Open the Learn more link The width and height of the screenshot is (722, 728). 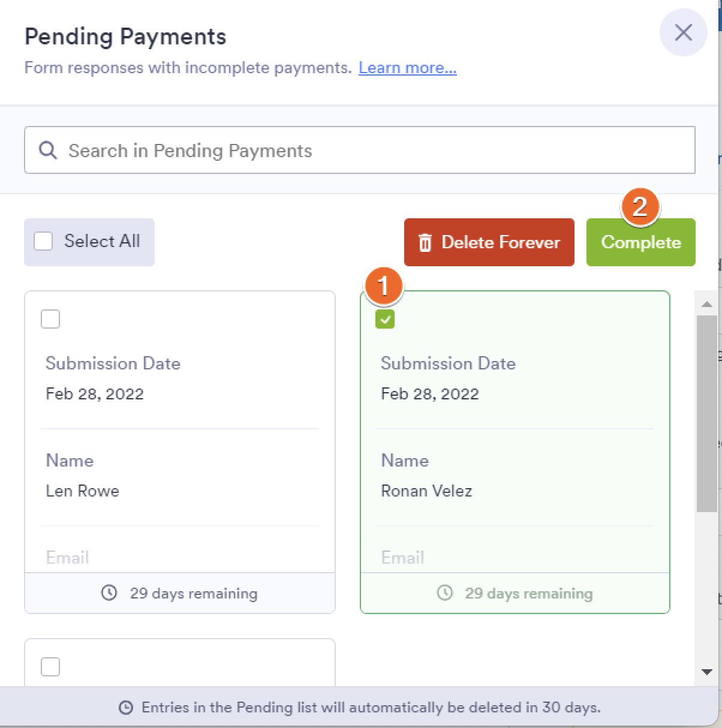(407, 68)
